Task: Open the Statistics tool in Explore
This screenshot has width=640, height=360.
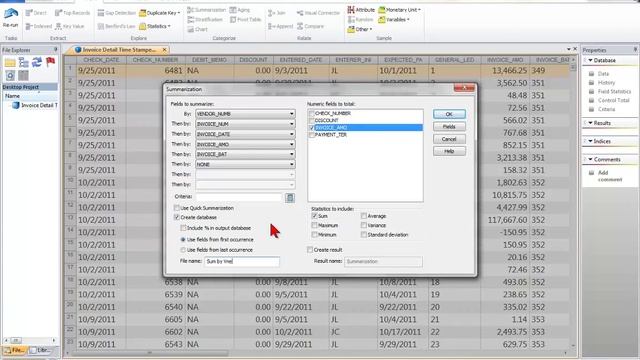Action: tap(155, 27)
